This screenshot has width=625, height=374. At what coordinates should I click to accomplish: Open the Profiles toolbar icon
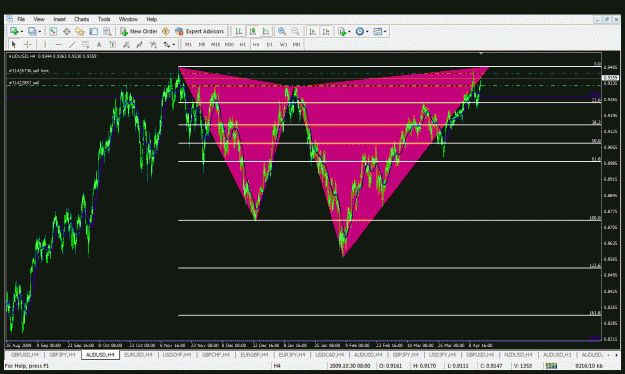pyautogui.click(x=32, y=31)
